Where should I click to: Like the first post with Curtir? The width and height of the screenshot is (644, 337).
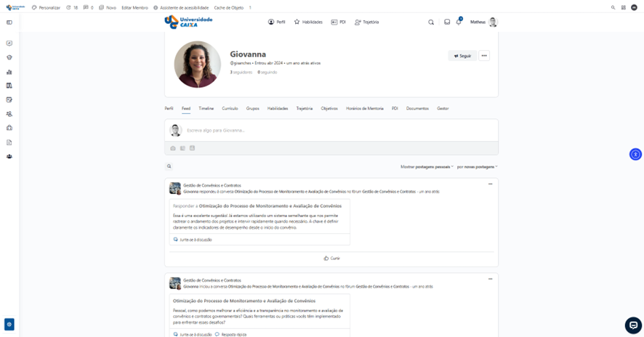coord(331,258)
